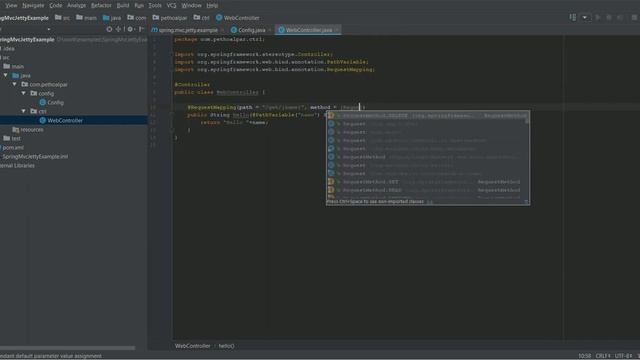This screenshot has width=640, height=360.
Task: Click WebController in bottom editor breadcrumb
Action: coord(192,346)
